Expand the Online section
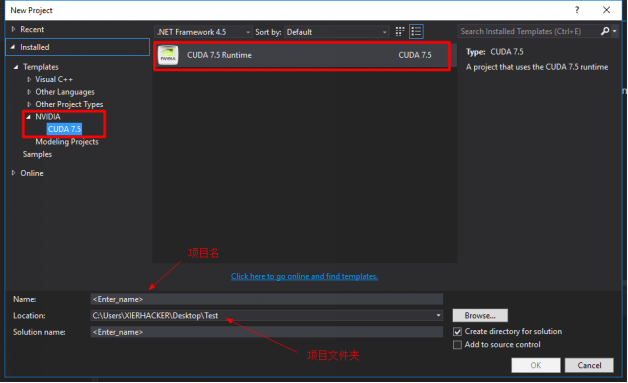Screen dimensions: 628x383 (13, 173)
